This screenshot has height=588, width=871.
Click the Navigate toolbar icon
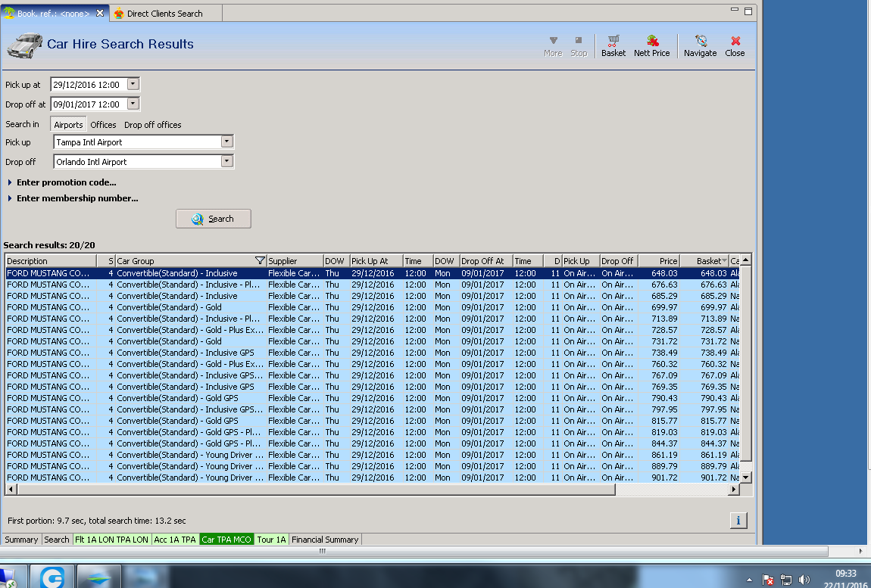pyautogui.click(x=700, y=45)
